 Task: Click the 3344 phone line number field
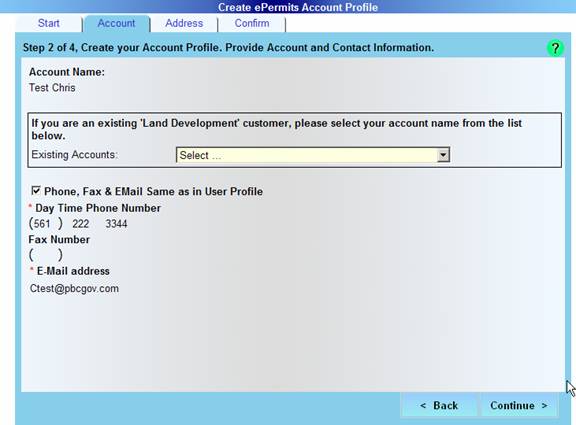coord(116,224)
